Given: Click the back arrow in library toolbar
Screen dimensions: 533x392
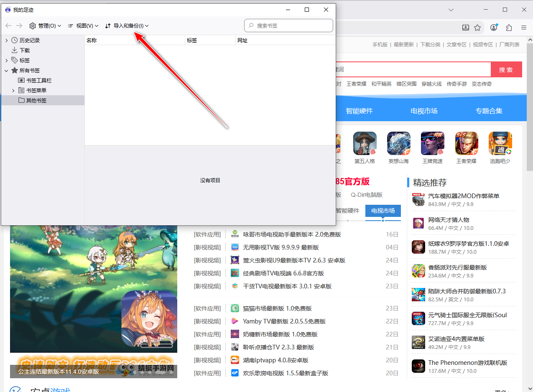Looking at the screenshot, I should (8, 26).
